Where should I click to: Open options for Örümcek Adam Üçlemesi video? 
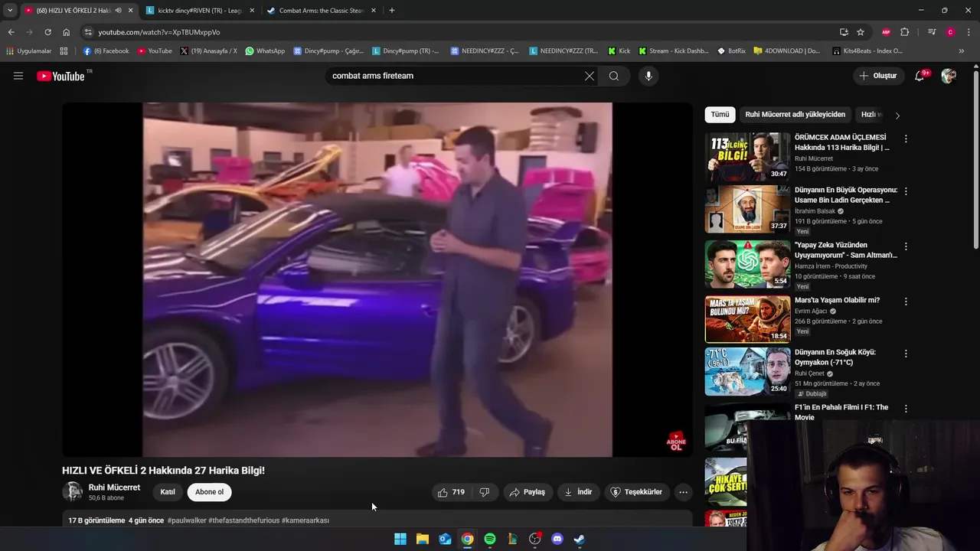906,139
